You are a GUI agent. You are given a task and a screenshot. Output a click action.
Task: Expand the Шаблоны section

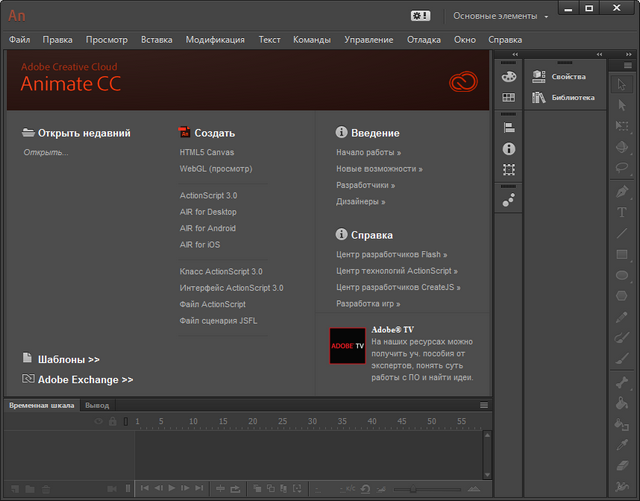pos(68,359)
